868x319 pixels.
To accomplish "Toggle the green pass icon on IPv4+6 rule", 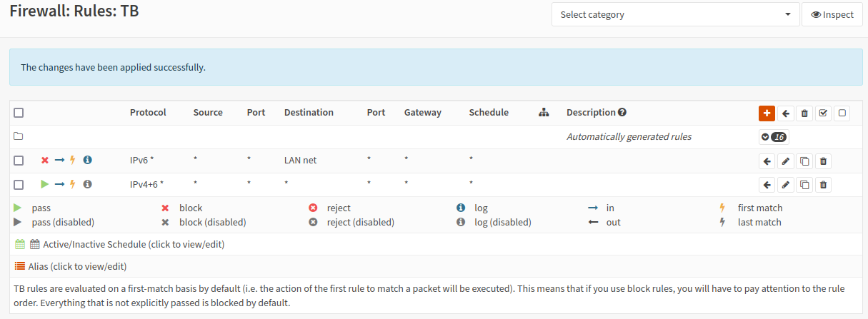I will [x=45, y=184].
